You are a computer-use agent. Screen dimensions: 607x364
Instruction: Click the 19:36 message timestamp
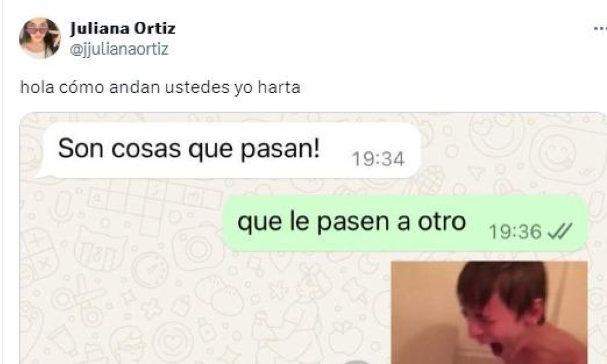pyautogui.click(x=515, y=232)
